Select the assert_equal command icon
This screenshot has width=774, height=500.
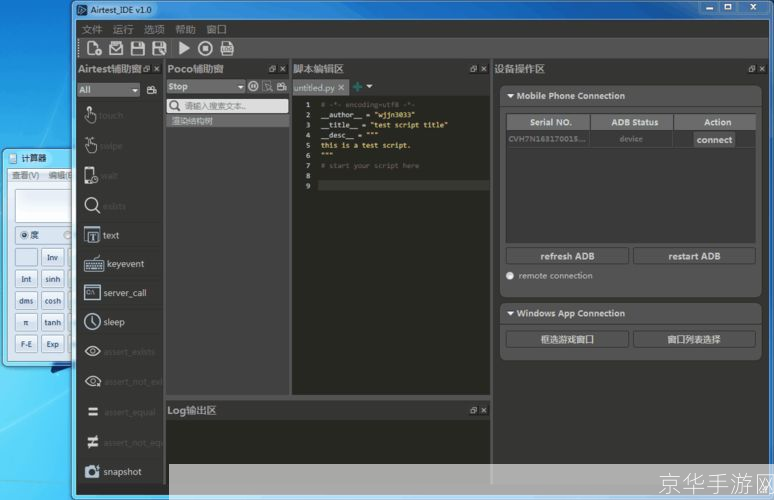tap(93, 411)
